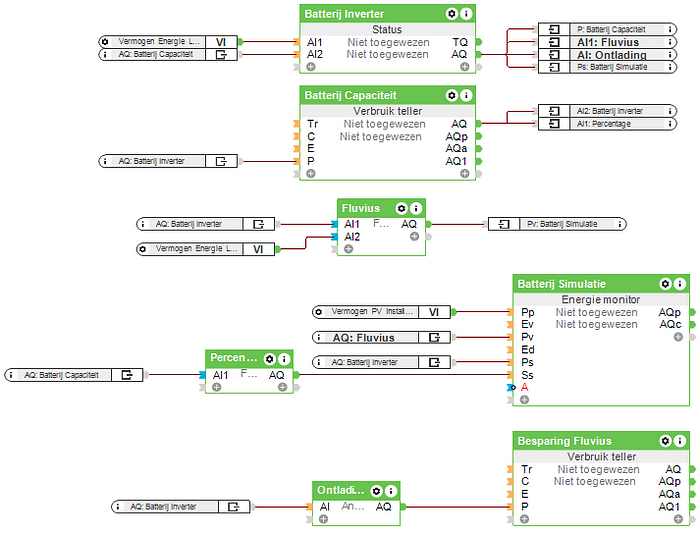Open the Fluvius block settings gear
This screenshot has height=533, width=700.
pyautogui.click(x=402, y=208)
